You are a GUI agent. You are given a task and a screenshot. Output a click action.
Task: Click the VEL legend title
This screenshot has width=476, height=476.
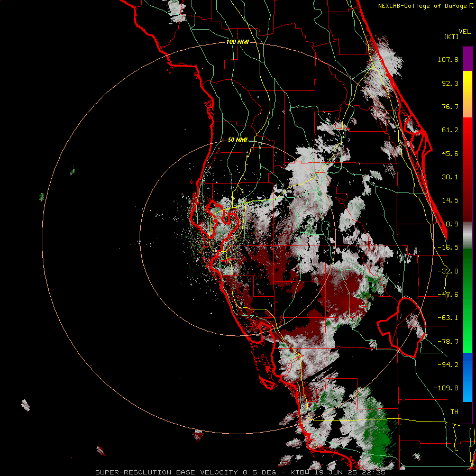(464, 32)
